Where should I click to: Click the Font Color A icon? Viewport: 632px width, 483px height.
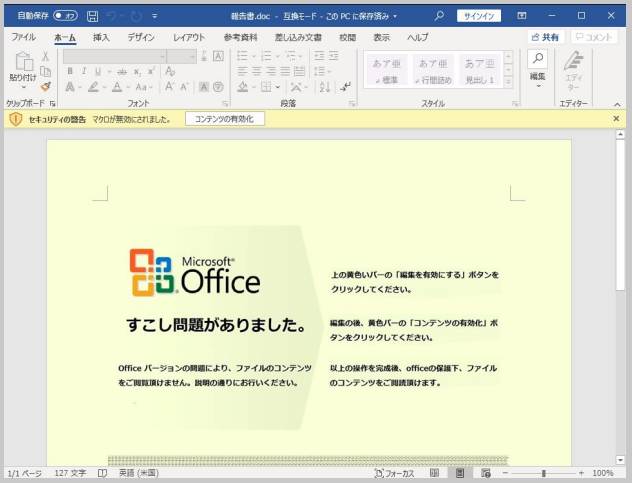tap(117, 87)
